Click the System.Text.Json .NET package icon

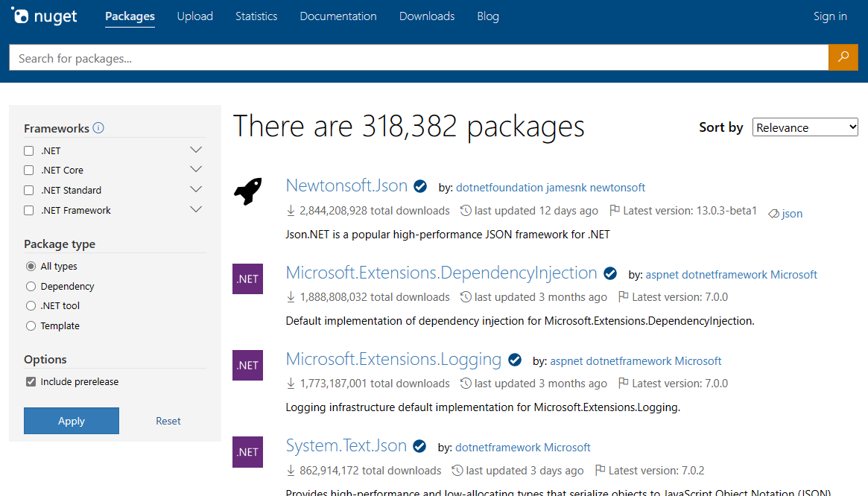coord(247,452)
